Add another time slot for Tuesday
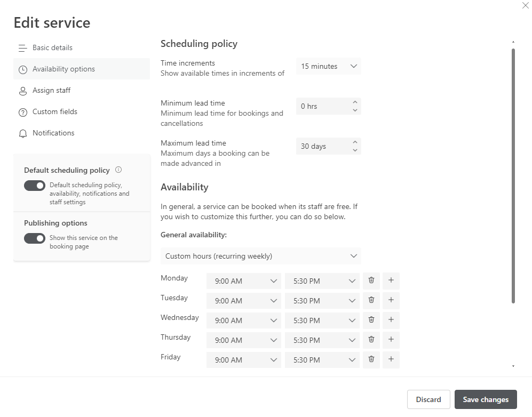This screenshot has width=532, height=417. click(391, 300)
